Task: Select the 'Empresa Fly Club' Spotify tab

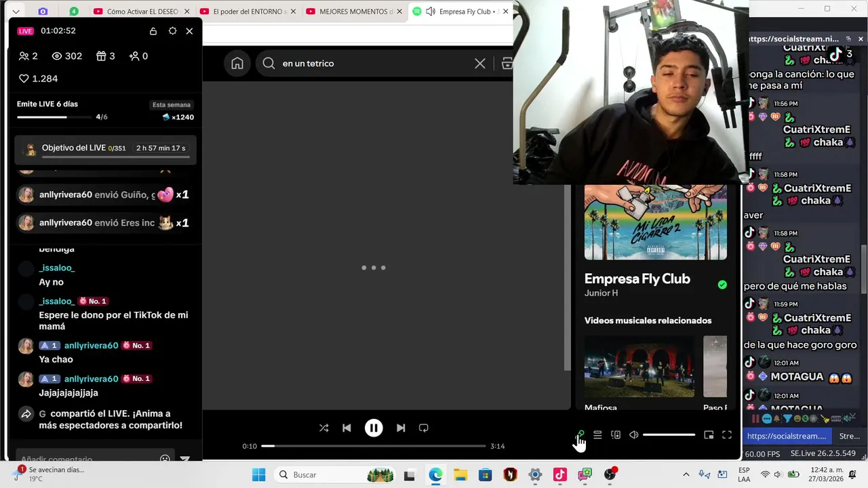Action: click(461, 12)
